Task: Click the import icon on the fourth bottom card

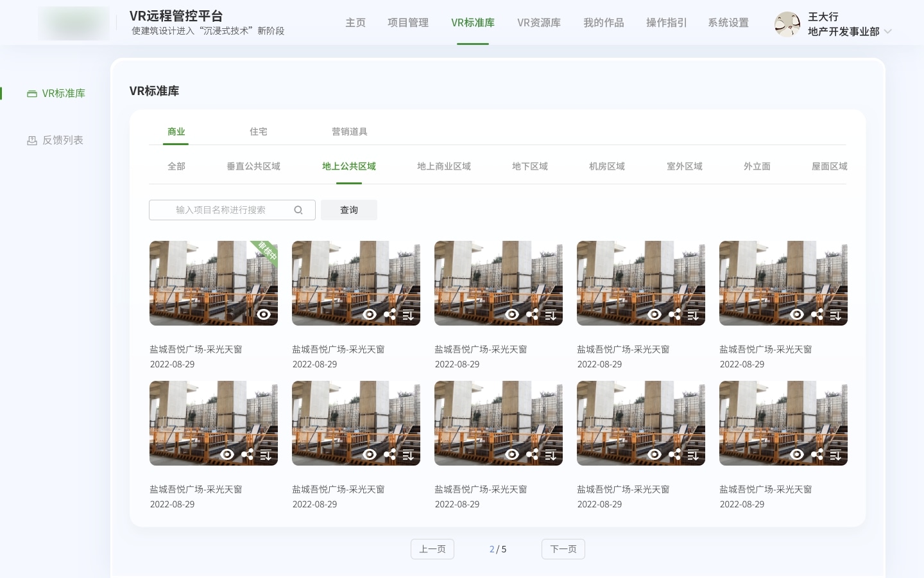Action: [x=693, y=455]
